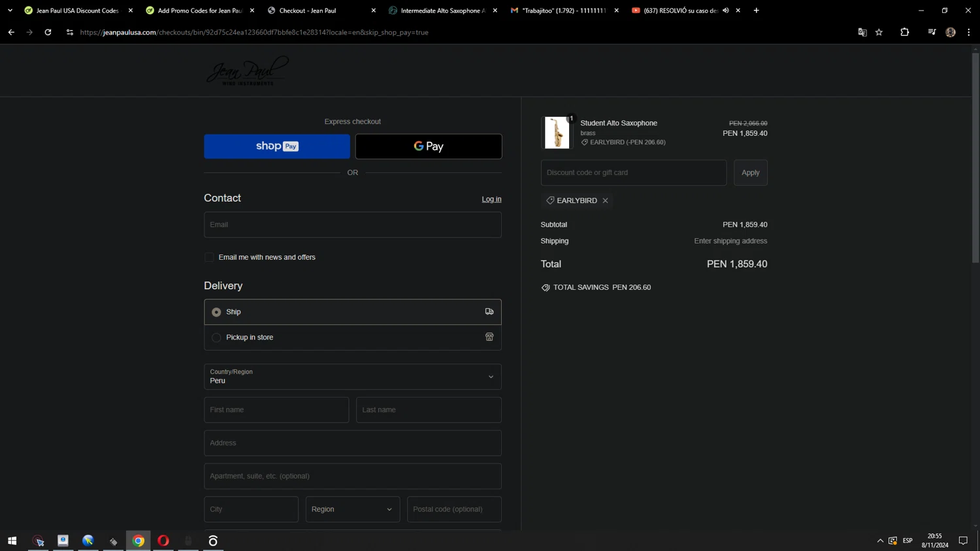Show hidden system tray icons

[880, 541]
